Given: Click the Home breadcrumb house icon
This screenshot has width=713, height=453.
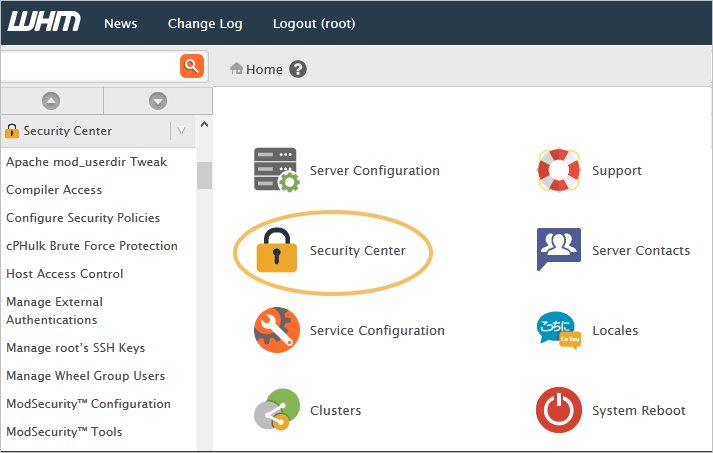Looking at the screenshot, I should [x=236, y=69].
